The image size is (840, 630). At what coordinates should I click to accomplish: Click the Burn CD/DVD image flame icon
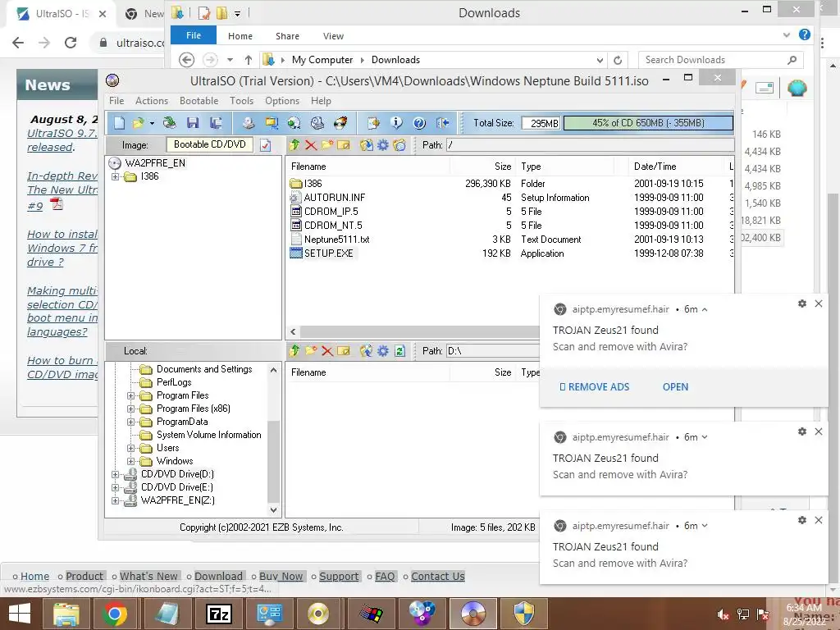tap(340, 123)
